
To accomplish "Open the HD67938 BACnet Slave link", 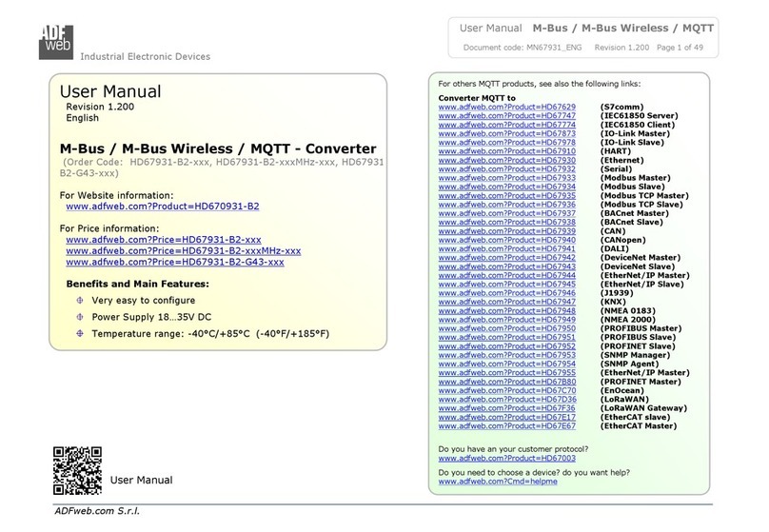I will click(507, 222).
